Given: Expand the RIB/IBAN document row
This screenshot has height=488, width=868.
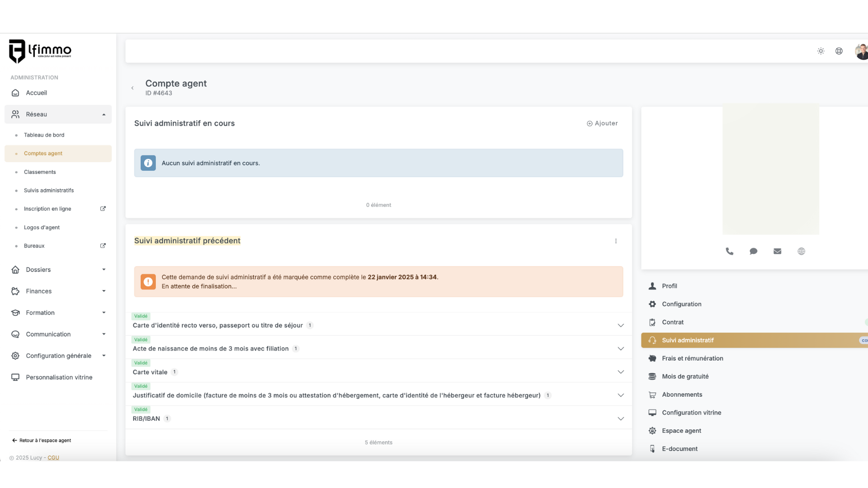Looking at the screenshot, I should click(620, 418).
